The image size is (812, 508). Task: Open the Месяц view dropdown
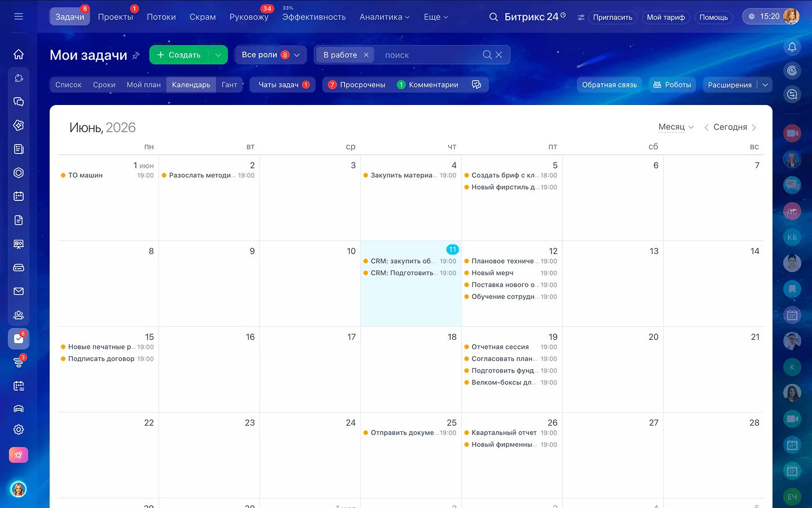[x=676, y=127]
